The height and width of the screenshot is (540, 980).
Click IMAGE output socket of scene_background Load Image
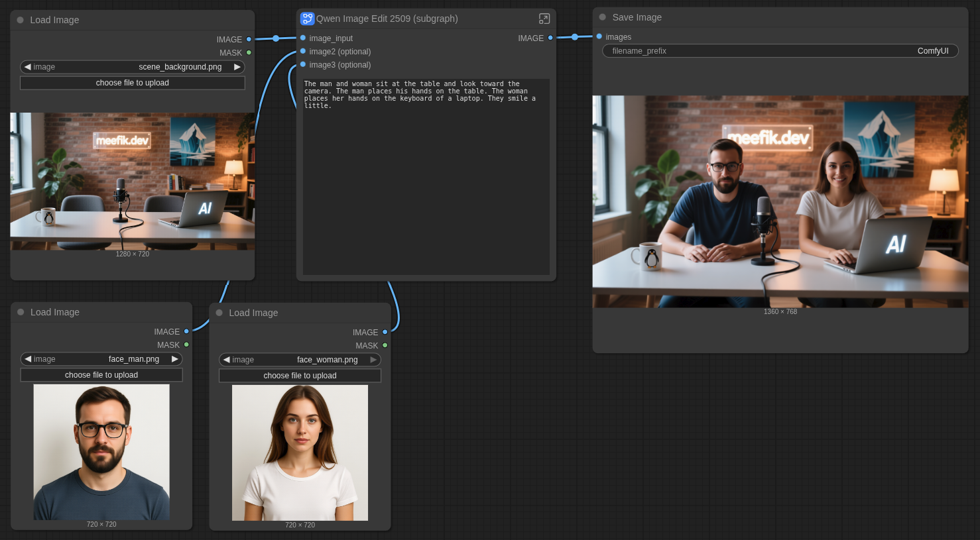(249, 40)
